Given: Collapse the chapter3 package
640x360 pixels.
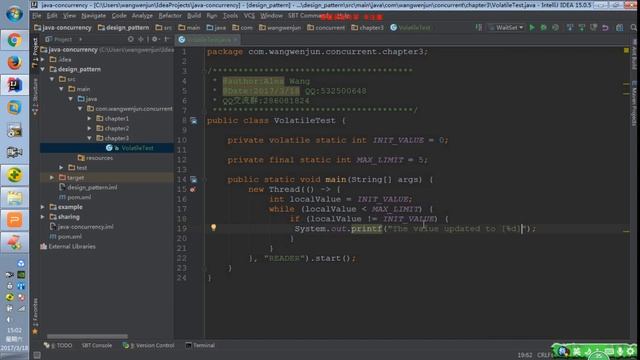Looking at the screenshot, I should [89, 138].
